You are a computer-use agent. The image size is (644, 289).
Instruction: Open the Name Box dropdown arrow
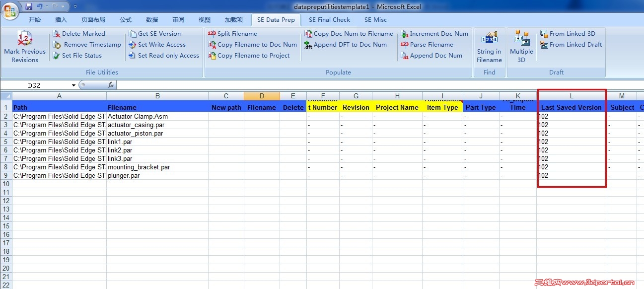(74, 85)
